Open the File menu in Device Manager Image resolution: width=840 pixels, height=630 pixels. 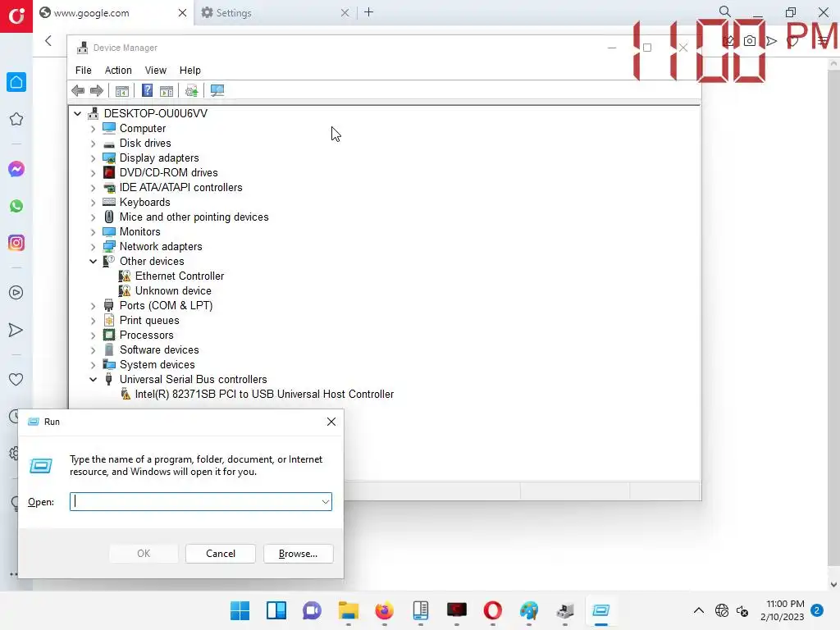pyautogui.click(x=83, y=71)
